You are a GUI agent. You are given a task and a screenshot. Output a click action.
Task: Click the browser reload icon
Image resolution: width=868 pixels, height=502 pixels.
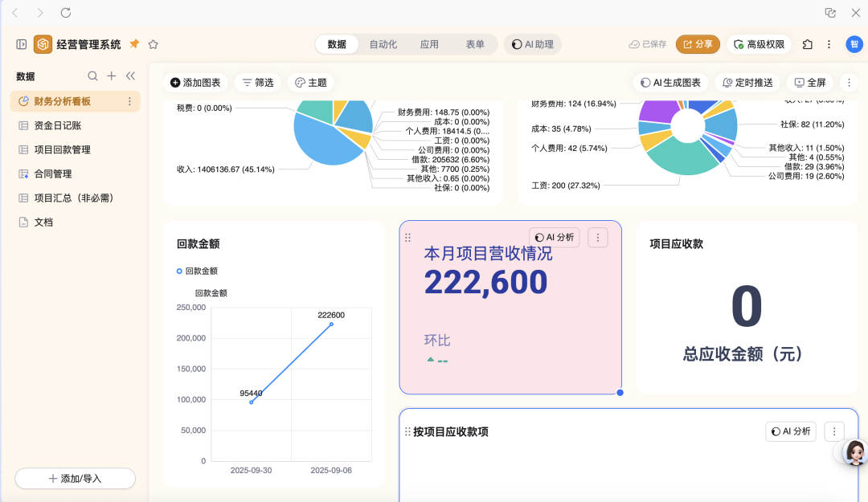tap(66, 13)
